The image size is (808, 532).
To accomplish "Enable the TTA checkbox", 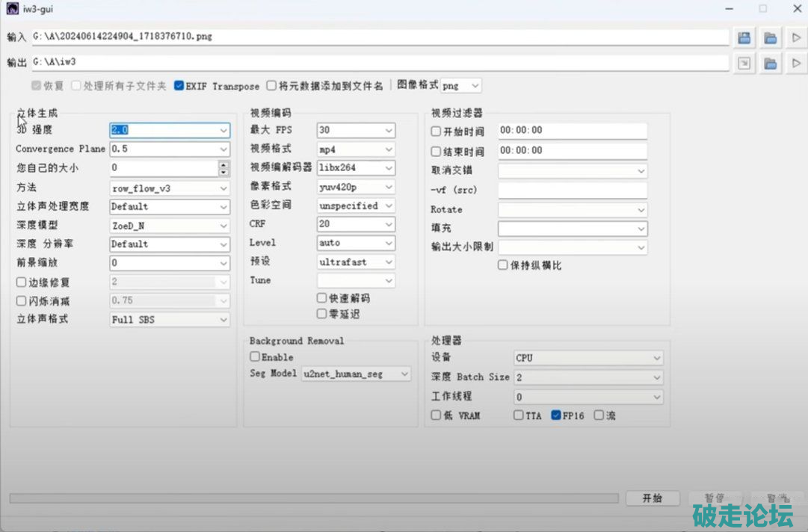I will pos(519,415).
